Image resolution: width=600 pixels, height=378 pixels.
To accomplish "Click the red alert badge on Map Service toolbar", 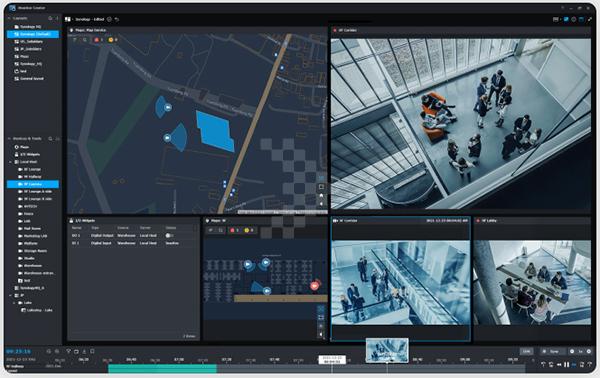I will tap(98, 40).
